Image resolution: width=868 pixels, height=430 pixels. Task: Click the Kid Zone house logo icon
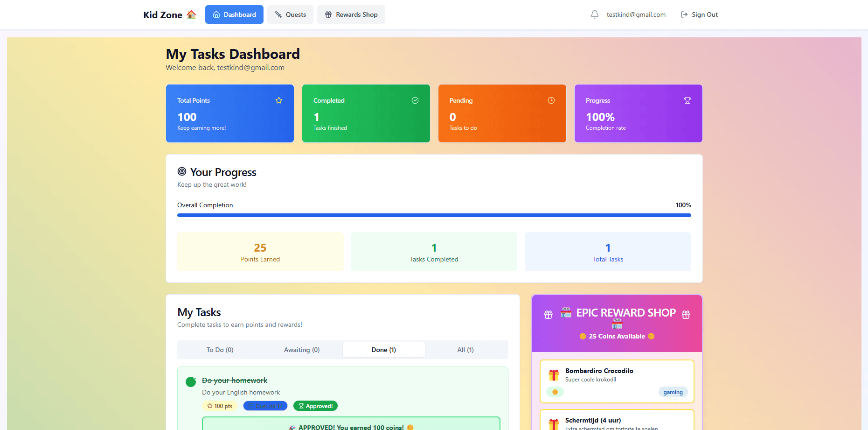coord(191,15)
